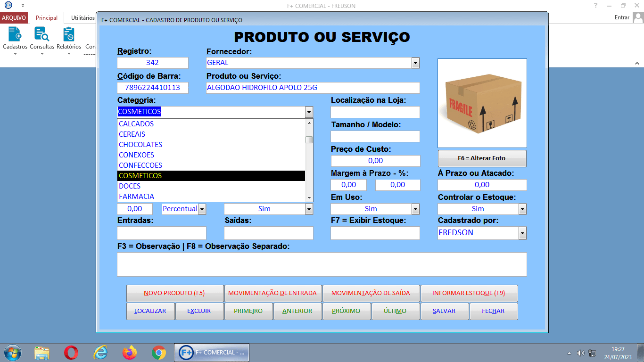Open the Cadastros ribbon icon

point(15,41)
